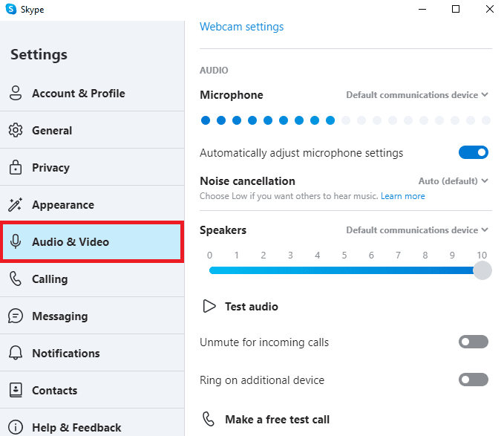Click the speaker volume slider handle
504x436 pixels.
[482, 270]
